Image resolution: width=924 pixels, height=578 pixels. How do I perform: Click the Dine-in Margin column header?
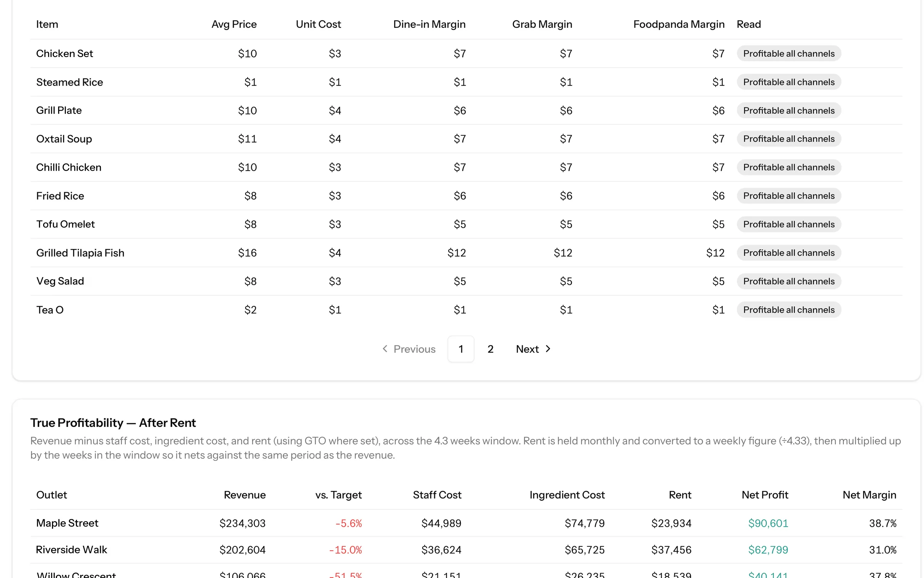point(429,24)
